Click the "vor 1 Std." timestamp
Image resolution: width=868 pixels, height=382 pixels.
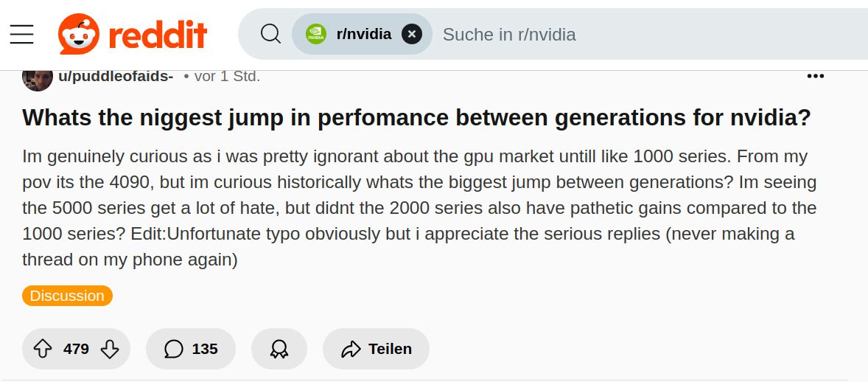tap(227, 76)
